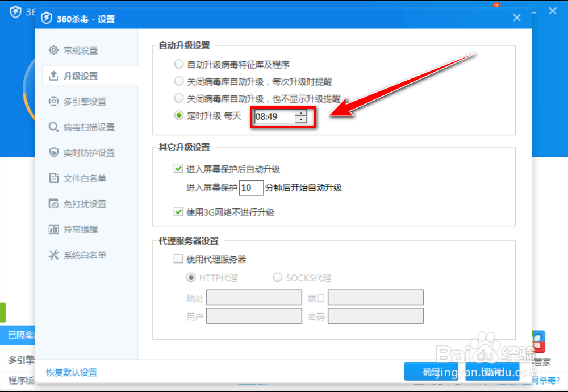
Task: Enable 使用代理服务器 checkbox
Action: coord(178,258)
